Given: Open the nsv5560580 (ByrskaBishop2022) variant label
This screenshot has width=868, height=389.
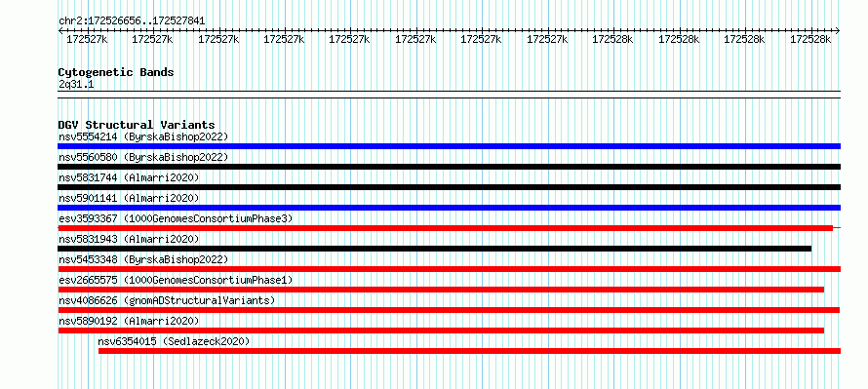Looking at the screenshot, I should coord(143,157).
